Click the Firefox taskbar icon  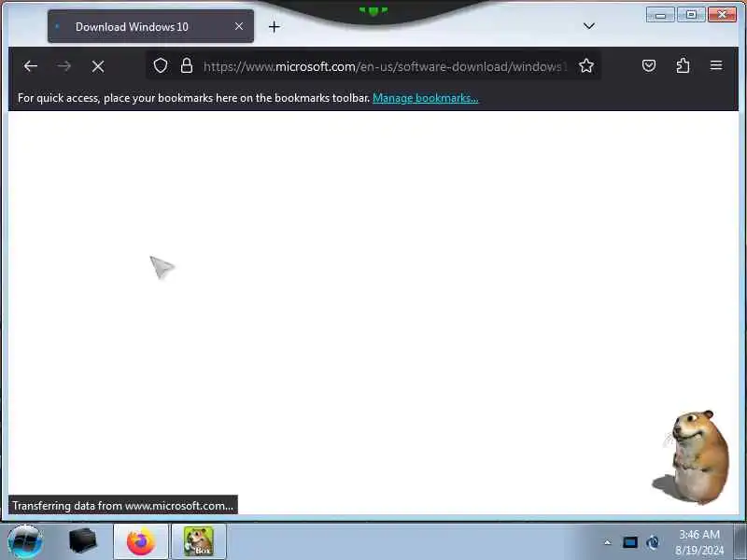click(141, 542)
